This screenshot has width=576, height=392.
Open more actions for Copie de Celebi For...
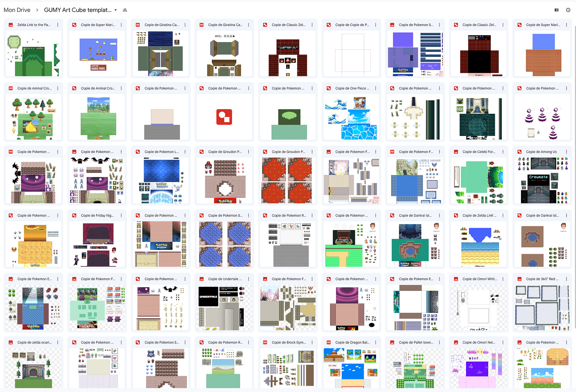[503, 152]
